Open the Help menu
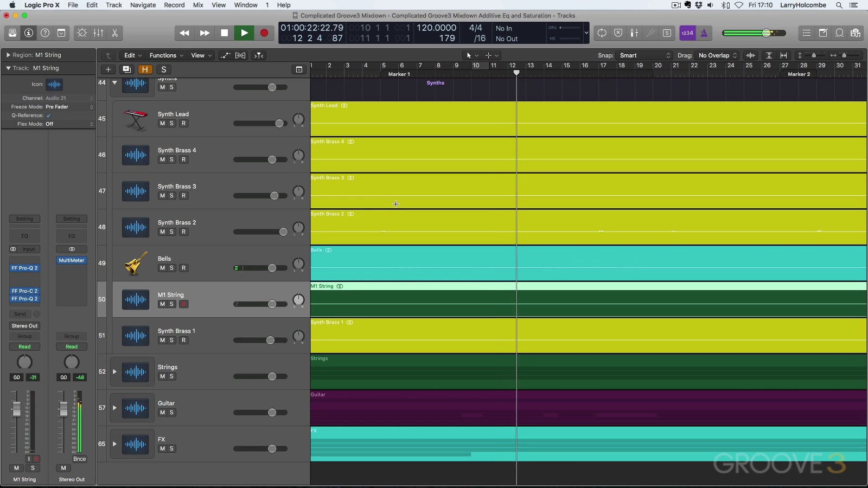 284,5
